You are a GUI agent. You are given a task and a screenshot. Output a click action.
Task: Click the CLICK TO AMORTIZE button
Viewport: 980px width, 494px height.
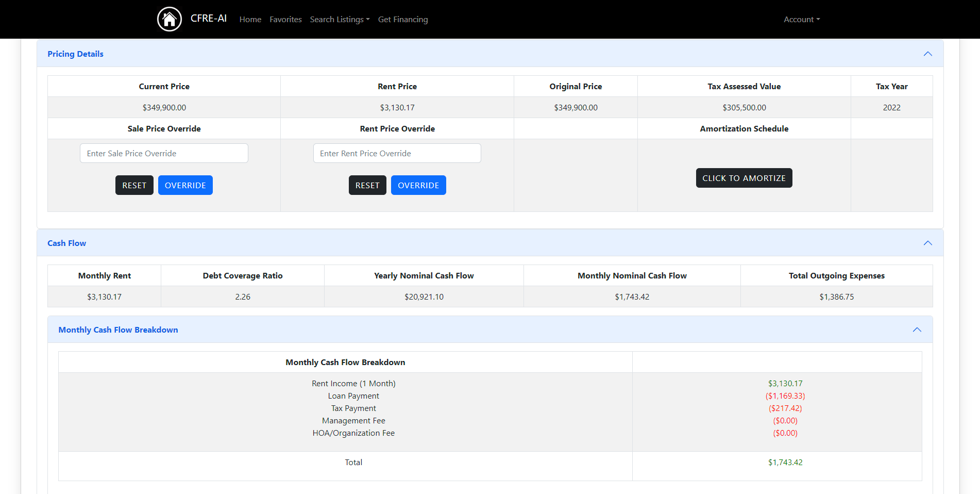[744, 178]
